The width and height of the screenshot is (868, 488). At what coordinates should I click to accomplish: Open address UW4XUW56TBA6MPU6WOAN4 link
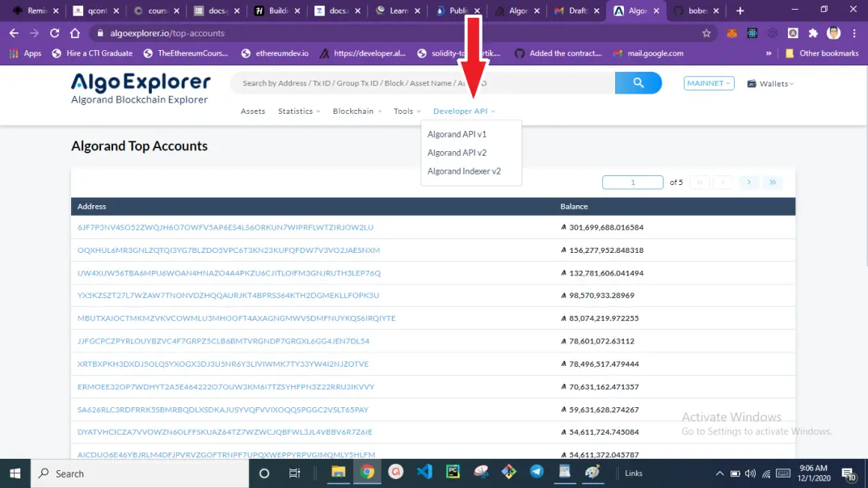229,273
